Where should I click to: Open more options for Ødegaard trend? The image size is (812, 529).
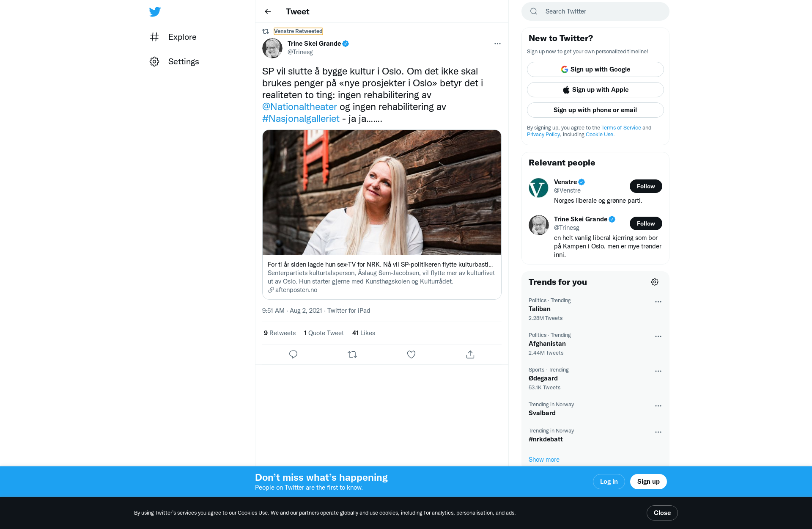click(658, 371)
